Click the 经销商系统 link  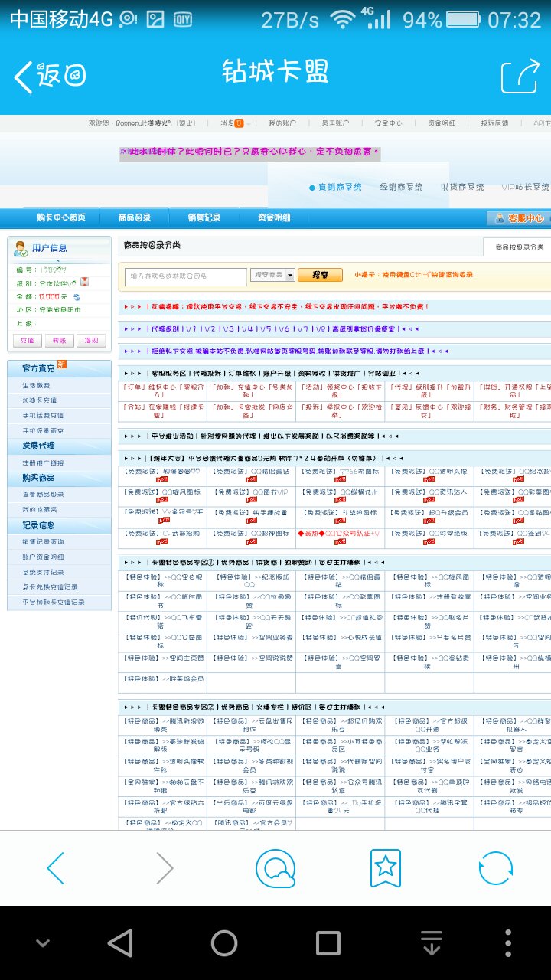coord(403,187)
